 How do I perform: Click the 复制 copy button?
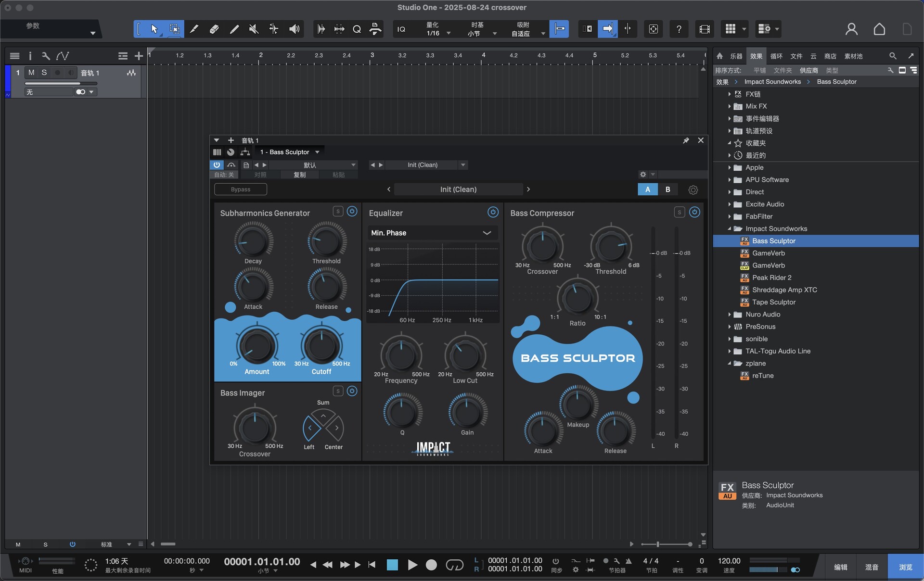click(299, 175)
